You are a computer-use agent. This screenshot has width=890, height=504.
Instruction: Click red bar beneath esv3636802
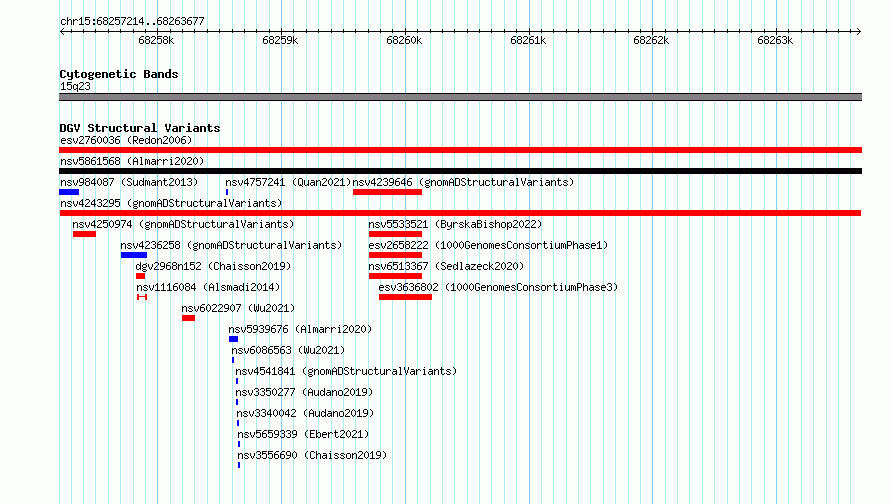tap(405, 297)
